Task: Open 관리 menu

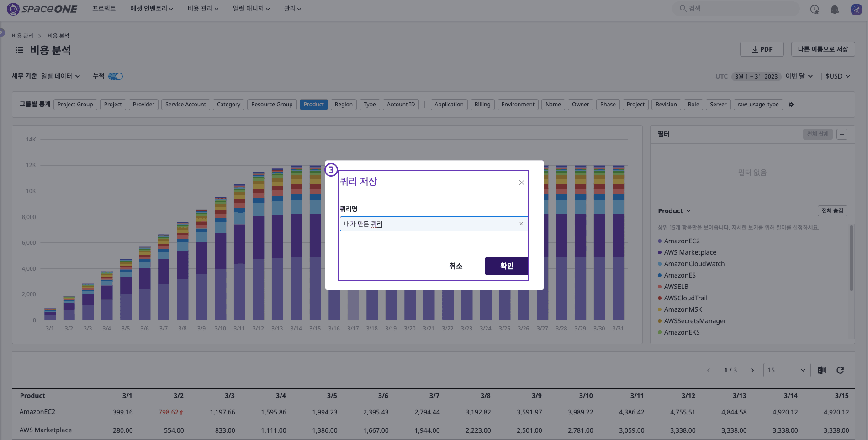Action: [x=292, y=9]
